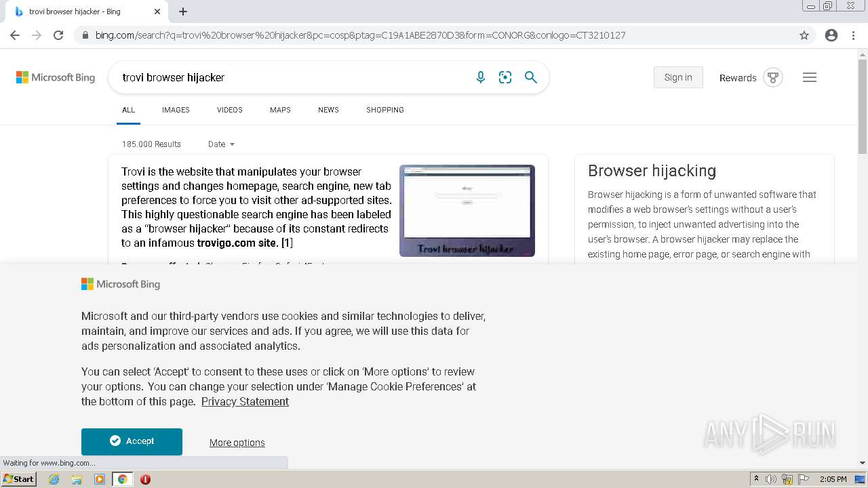868x488 pixels.
Task: Start voice search with the microphone icon
Action: 481,77
